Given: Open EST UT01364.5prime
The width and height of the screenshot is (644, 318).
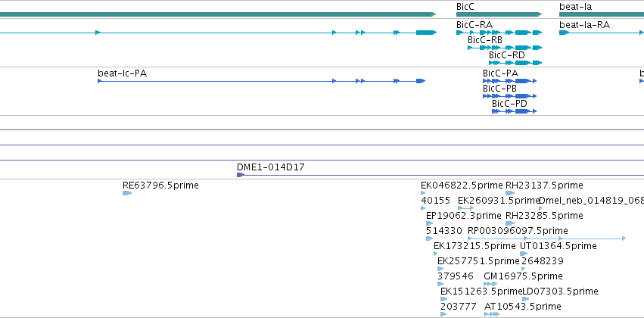Looking at the screenshot, I should (524, 254).
